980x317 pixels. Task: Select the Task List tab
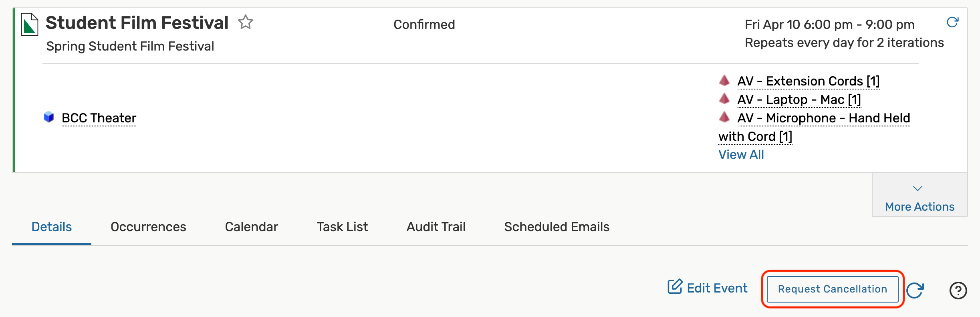pyautogui.click(x=342, y=227)
